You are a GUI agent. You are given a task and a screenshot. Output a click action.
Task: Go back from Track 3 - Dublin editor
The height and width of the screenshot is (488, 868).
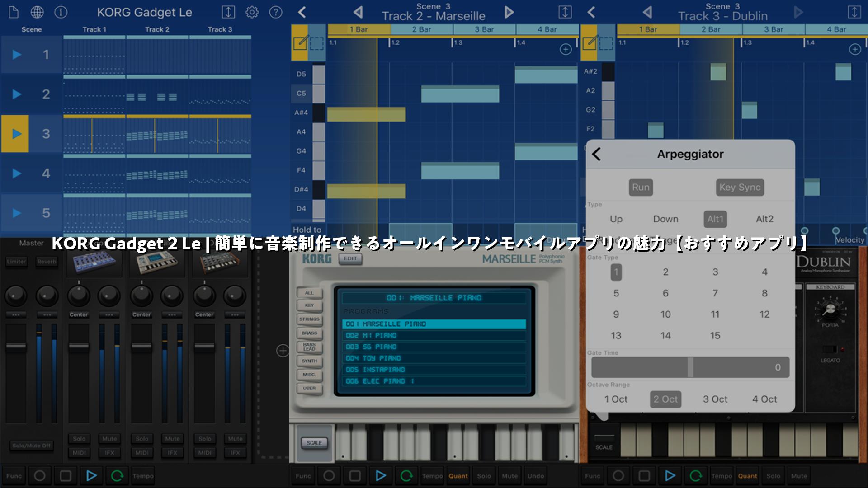click(591, 12)
